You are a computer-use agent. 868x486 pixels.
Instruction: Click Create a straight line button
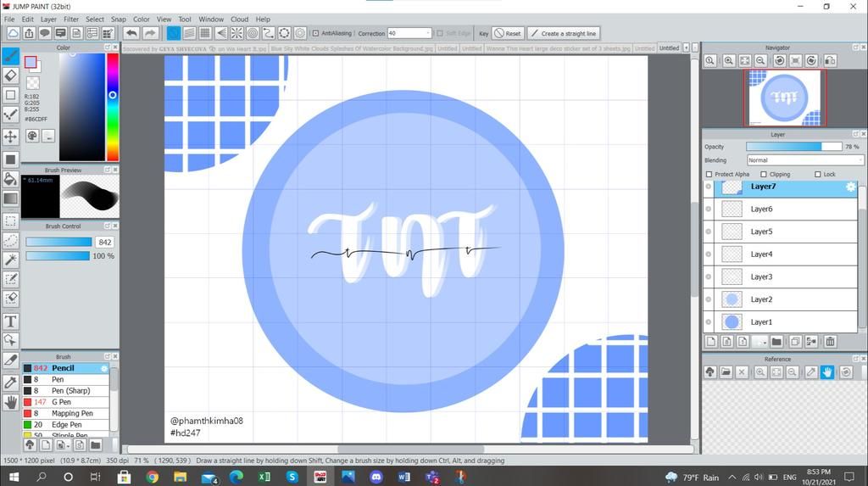click(564, 33)
